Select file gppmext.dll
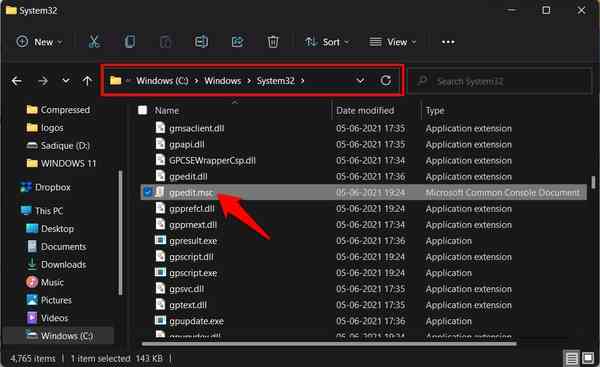Image resolution: width=600 pixels, height=367 pixels. (x=193, y=225)
